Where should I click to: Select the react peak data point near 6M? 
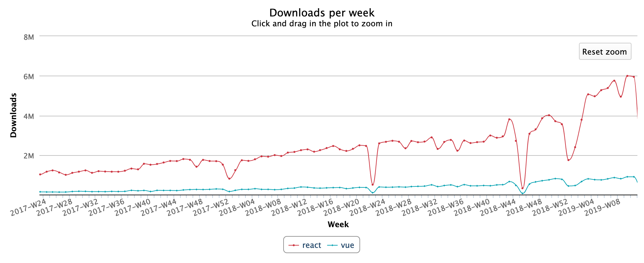(627, 76)
